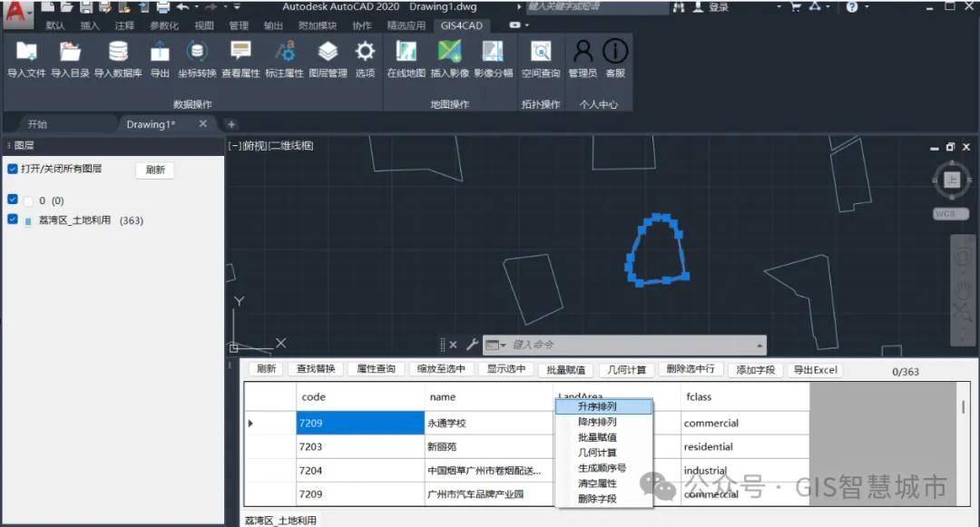The height and width of the screenshot is (527, 980).
Task: Open the 导入数据库 import database tool
Action: click(x=118, y=59)
